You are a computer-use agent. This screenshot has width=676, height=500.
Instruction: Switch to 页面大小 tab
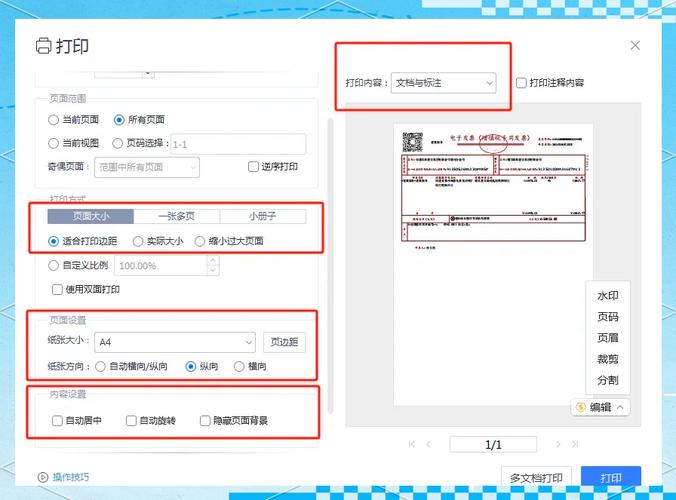coord(91,216)
